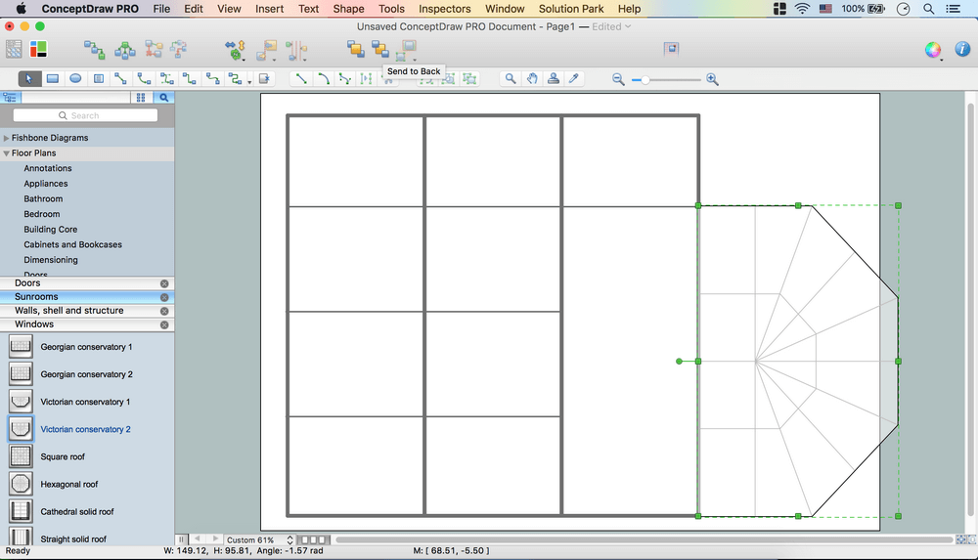Open the color wheel picker
The image size is (978, 560).
click(x=933, y=50)
